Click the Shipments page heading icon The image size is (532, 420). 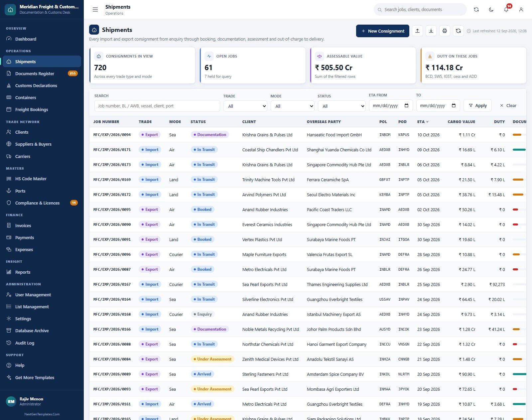(x=94, y=30)
